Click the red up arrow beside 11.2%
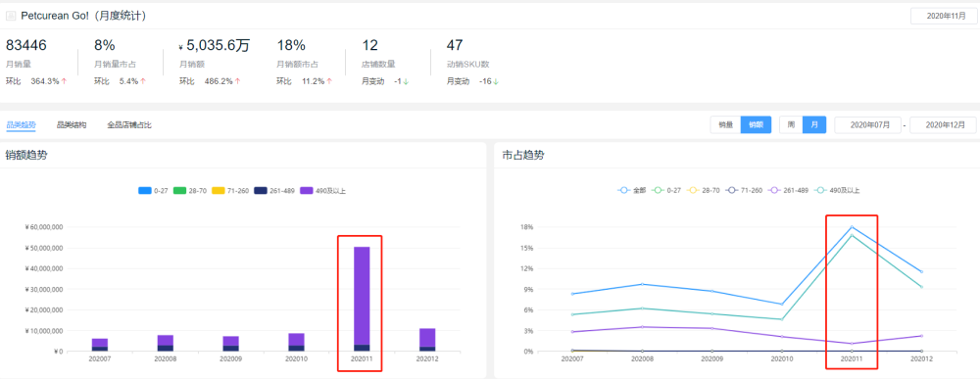 coord(328,81)
